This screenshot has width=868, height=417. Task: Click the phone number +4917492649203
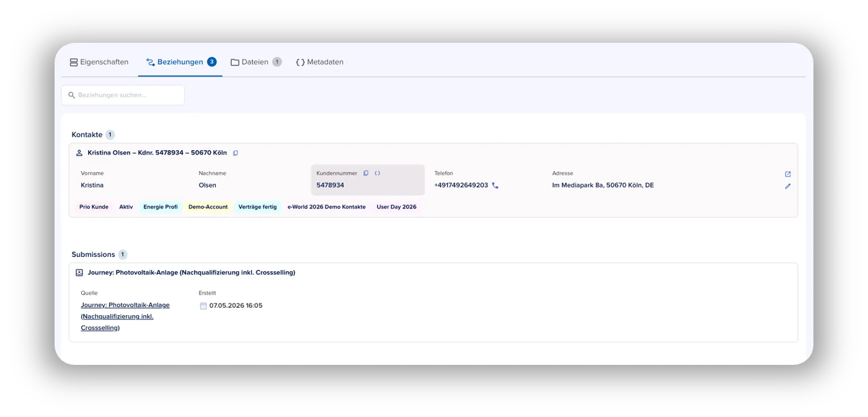[x=461, y=185]
